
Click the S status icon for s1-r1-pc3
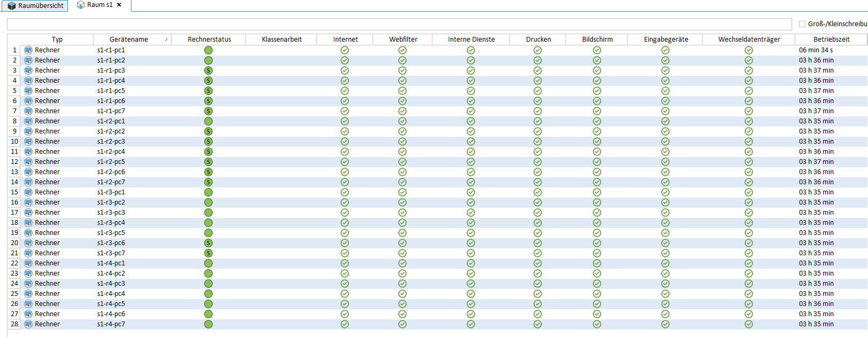[208, 70]
